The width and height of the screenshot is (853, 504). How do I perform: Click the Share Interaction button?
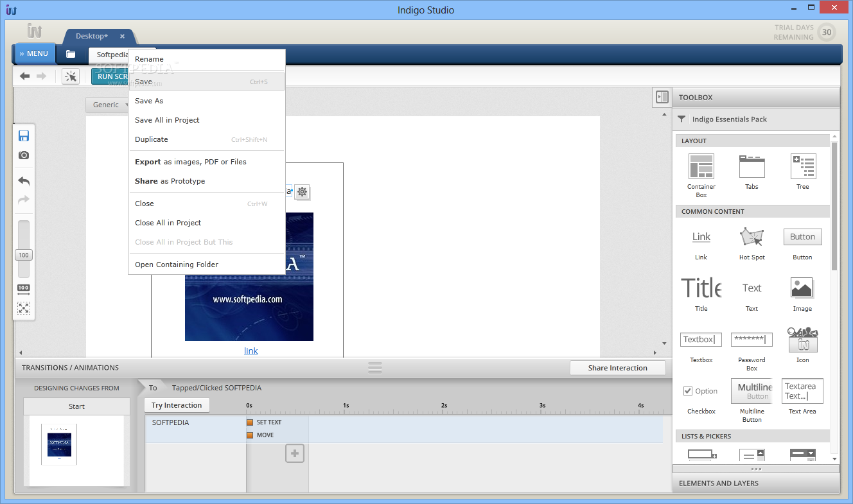(617, 368)
